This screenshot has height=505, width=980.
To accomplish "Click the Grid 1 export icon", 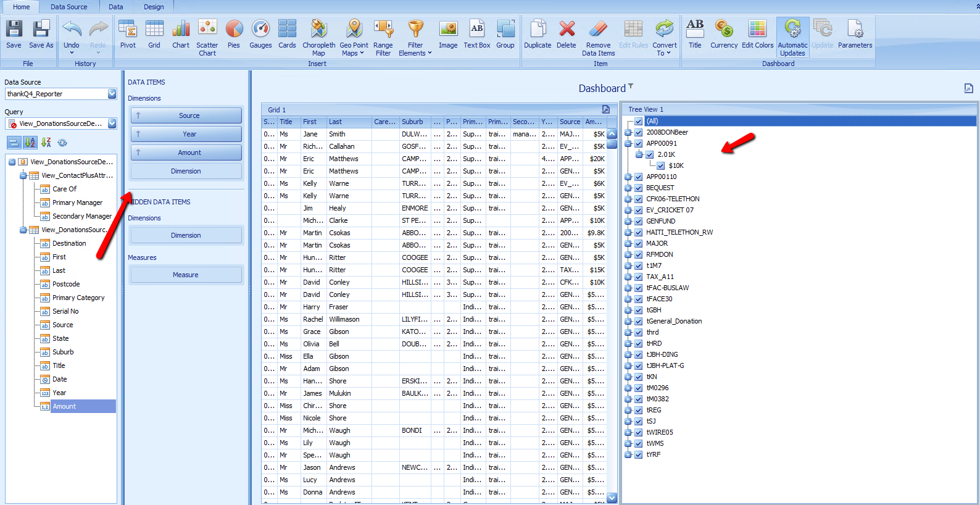I will (x=606, y=109).
